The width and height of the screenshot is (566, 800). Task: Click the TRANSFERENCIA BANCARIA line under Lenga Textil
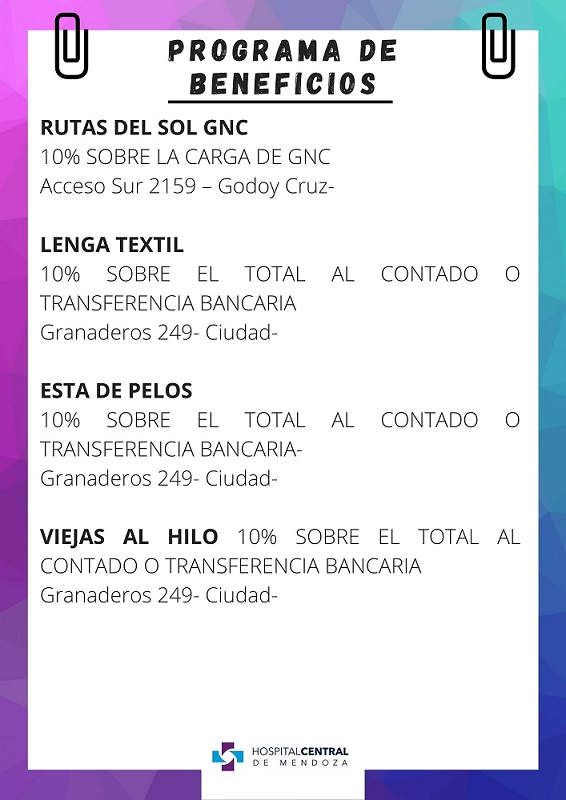[168, 304]
